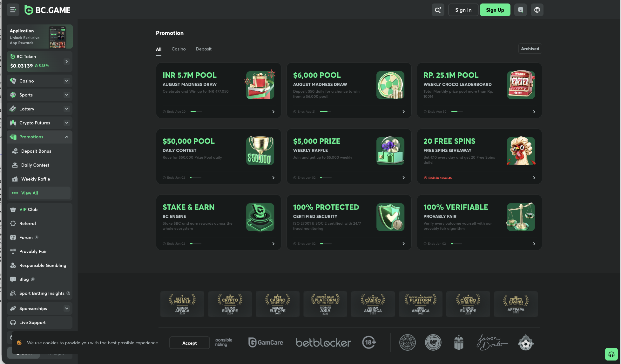Open the 100% Verifiable card arrow
This screenshot has width=621, height=364.
(534, 244)
